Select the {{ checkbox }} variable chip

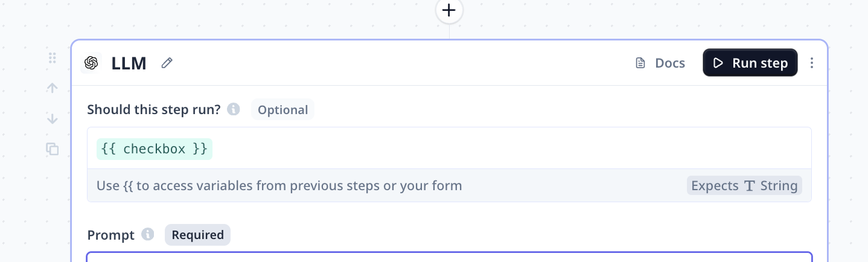pyautogui.click(x=155, y=149)
